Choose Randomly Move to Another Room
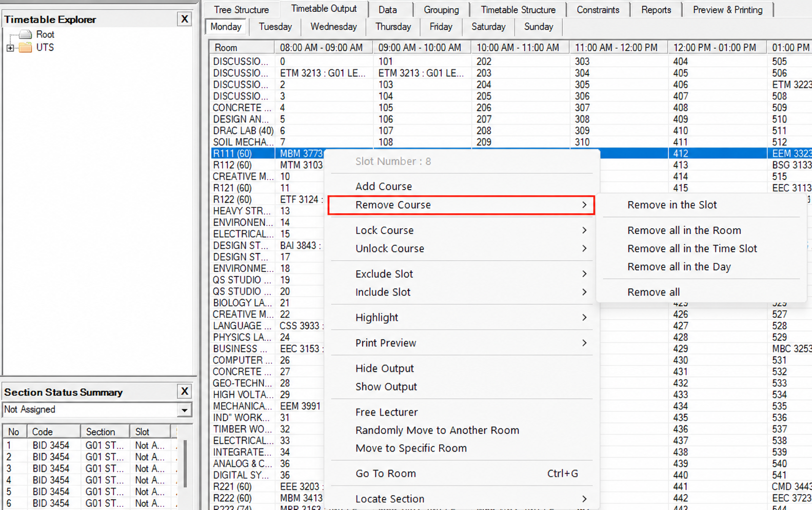This screenshot has width=812, height=510. 462,430
